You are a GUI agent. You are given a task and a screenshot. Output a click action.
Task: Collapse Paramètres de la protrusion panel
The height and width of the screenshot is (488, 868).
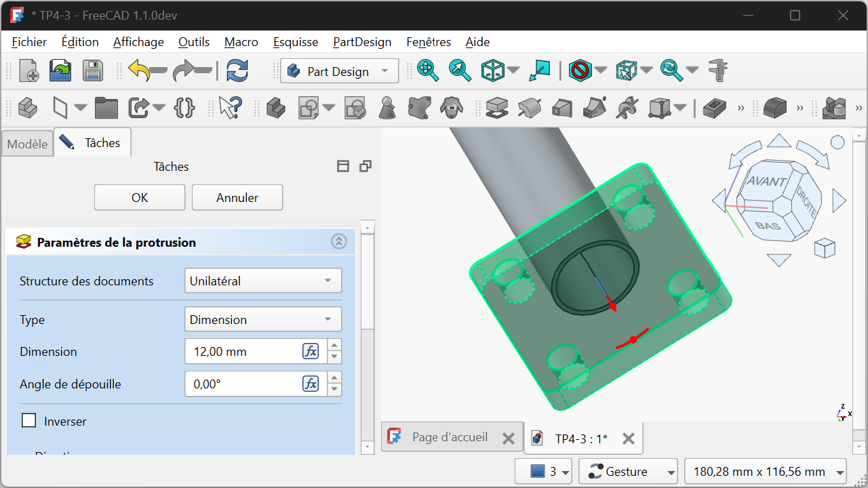[x=338, y=242]
